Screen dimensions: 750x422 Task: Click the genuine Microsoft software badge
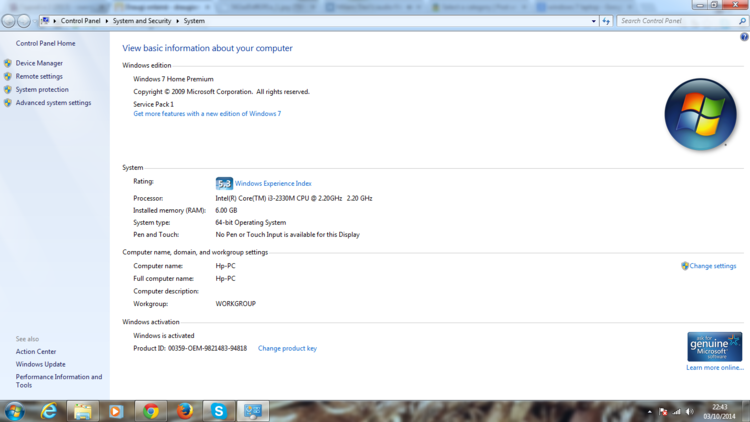click(715, 346)
